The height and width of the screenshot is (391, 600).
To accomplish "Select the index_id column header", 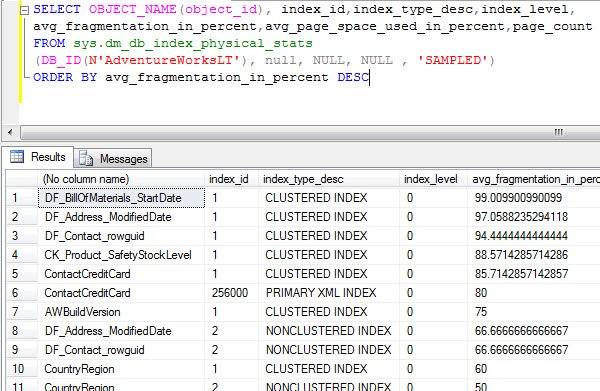I will (231, 179).
